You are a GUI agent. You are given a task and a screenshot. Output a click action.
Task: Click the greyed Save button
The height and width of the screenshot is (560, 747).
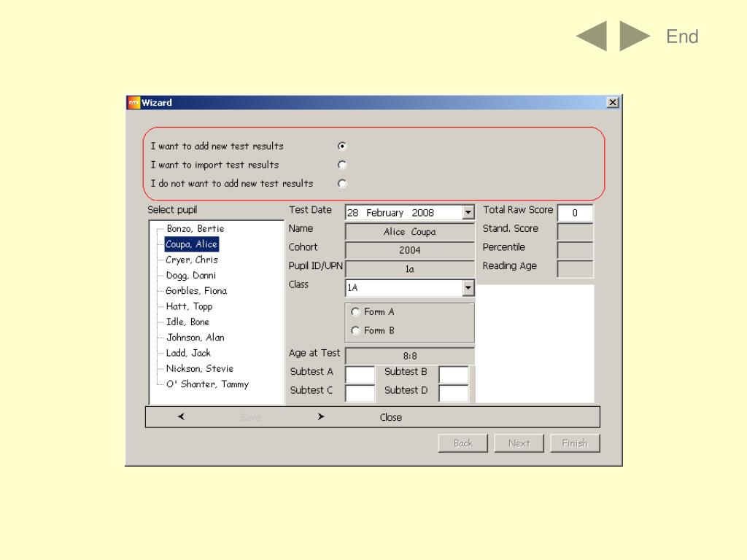point(251,418)
